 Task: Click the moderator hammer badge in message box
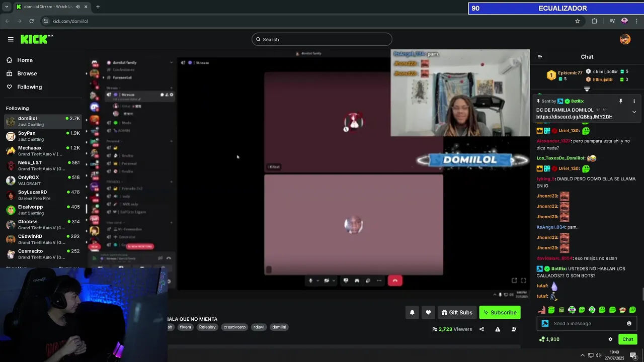(x=545, y=323)
